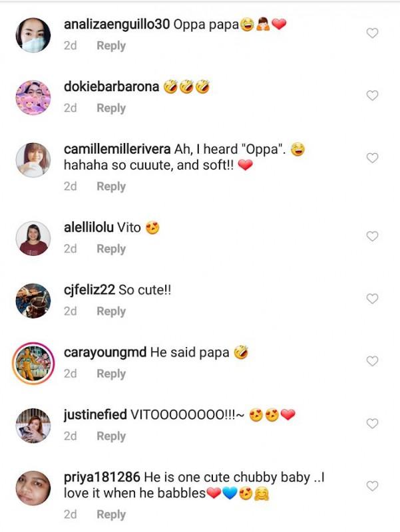Reply to camillemillerivera's comment

pos(111,187)
